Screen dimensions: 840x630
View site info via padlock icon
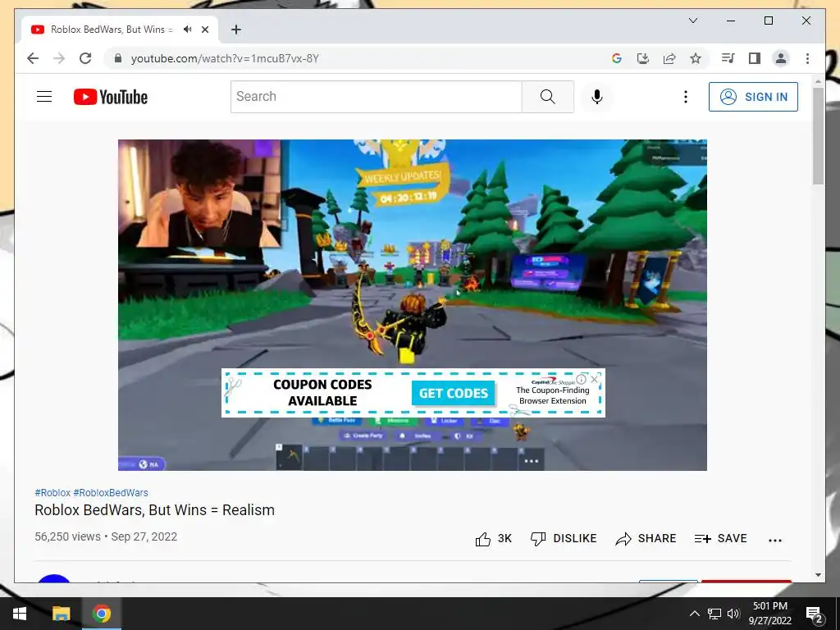click(x=118, y=58)
